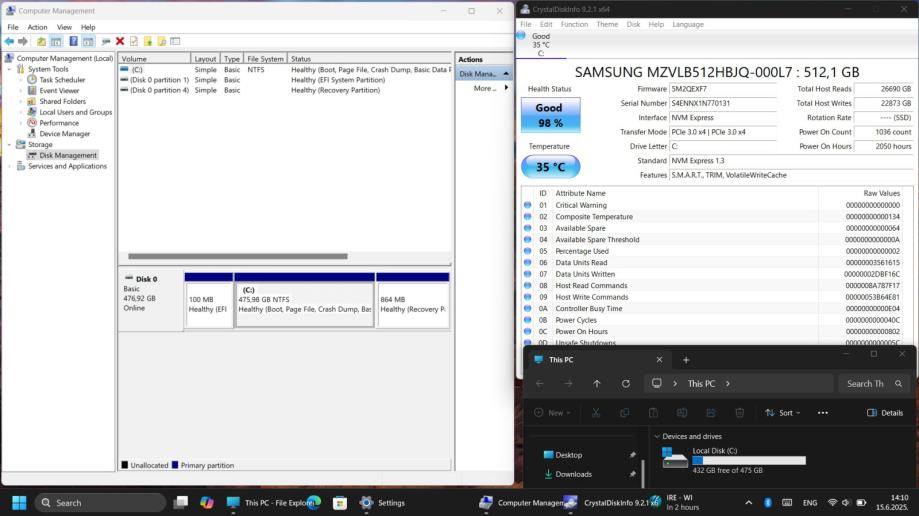Open the Sort dropdown in File Explorer

784,412
